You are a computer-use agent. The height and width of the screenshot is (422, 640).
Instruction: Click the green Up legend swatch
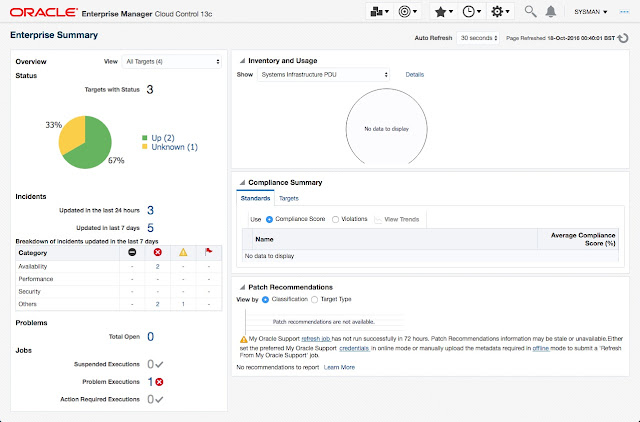[x=144, y=138]
